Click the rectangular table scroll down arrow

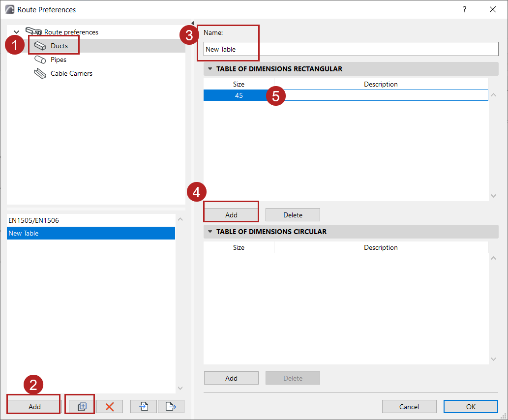click(493, 196)
